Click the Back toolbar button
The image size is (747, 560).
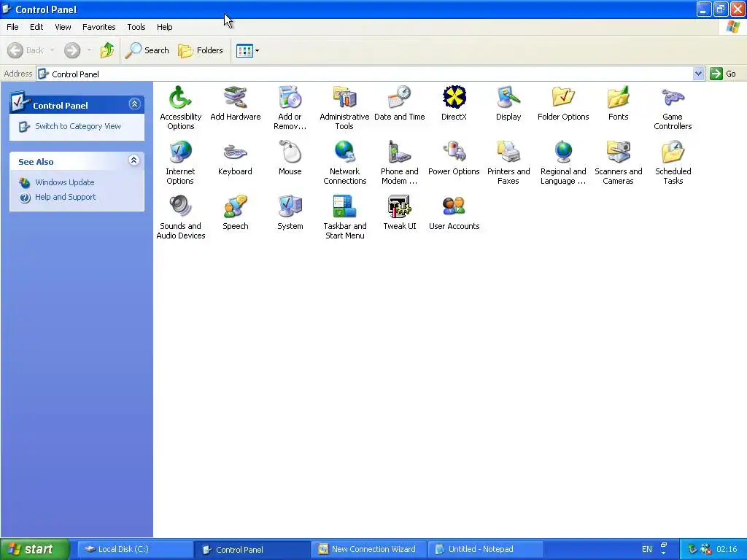26,50
